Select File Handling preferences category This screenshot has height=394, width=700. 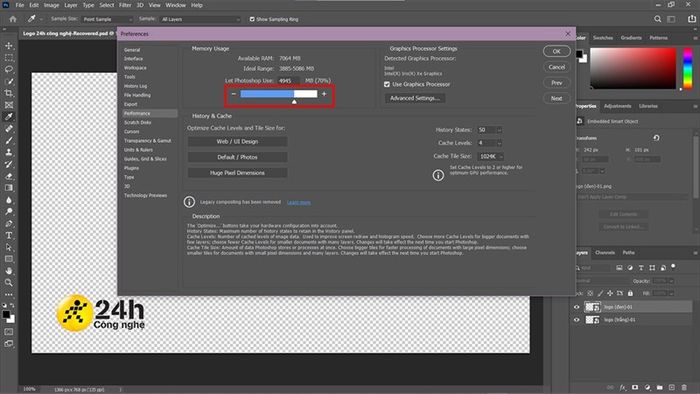137,95
